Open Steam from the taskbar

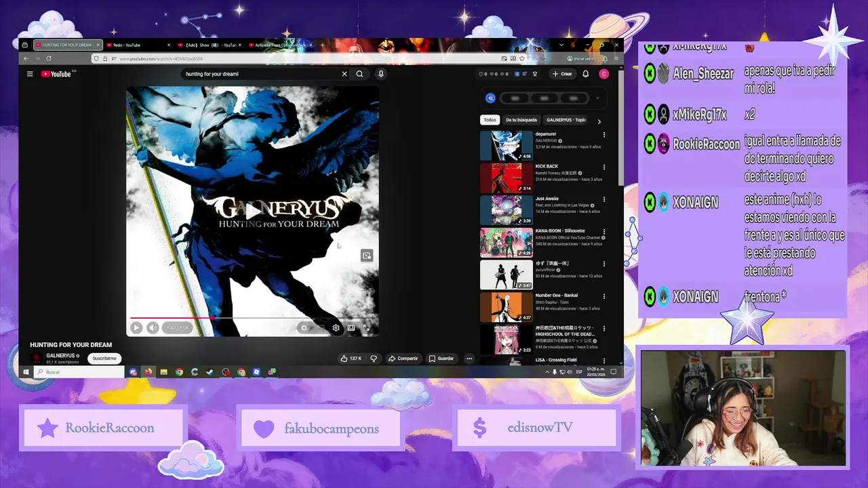click(x=210, y=371)
